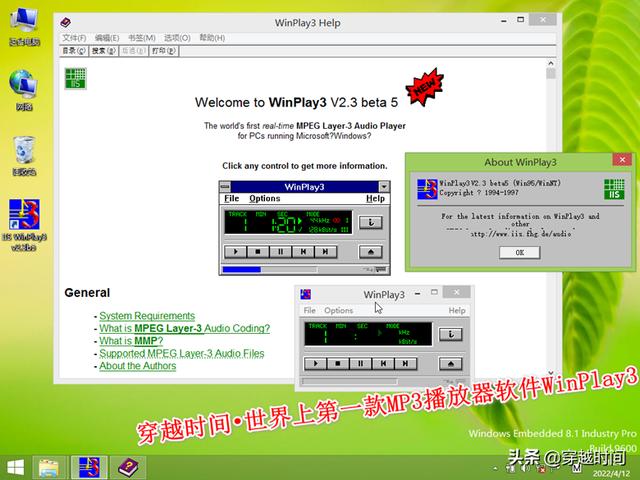The image size is (640, 480).
Task: Click Help window scrollbar up arrow
Action: click(x=551, y=63)
